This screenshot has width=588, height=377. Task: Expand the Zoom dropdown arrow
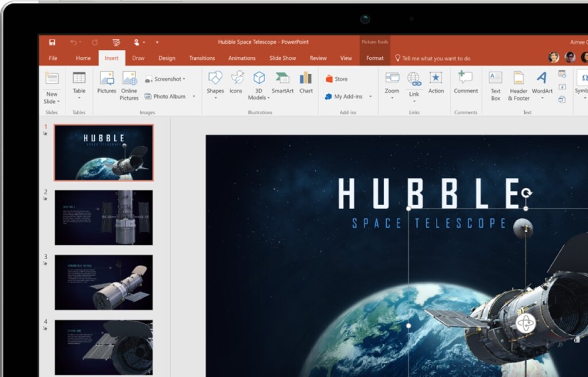pyautogui.click(x=392, y=98)
